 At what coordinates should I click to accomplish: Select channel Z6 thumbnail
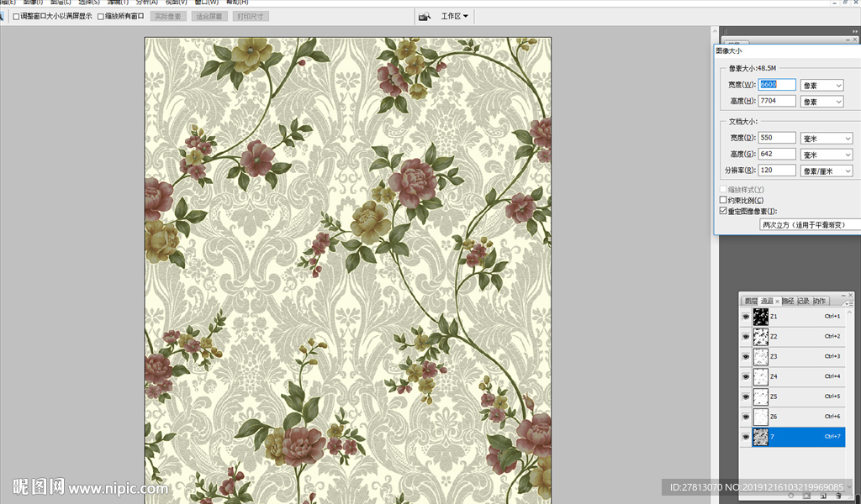[760, 417]
